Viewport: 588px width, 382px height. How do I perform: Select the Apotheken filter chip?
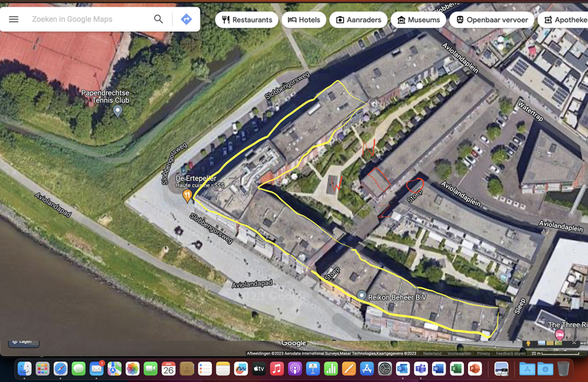(x=564, y=20)
